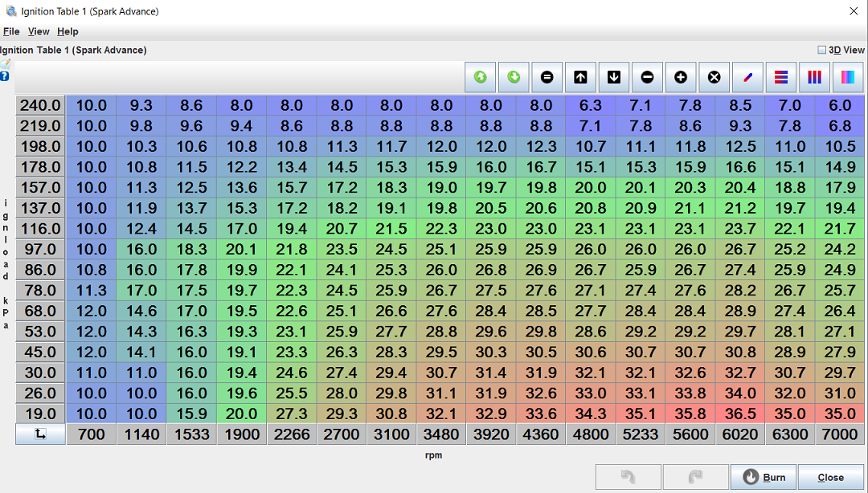The height and width of the screenshot is (493, 868).
Task: Click the black square up-arrow increment icon
Action: [x=580, y=77]
